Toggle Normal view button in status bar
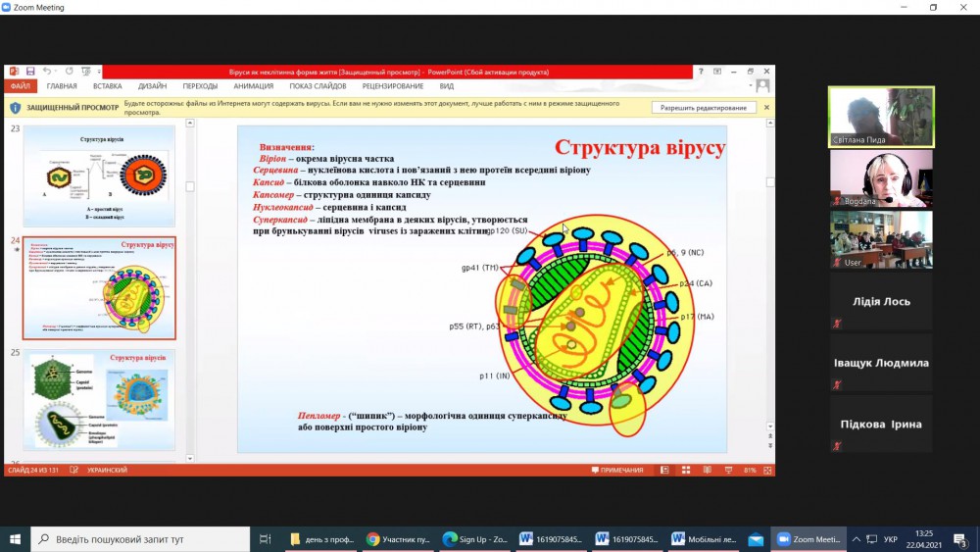980x552 pixels. tap(664, 471)
